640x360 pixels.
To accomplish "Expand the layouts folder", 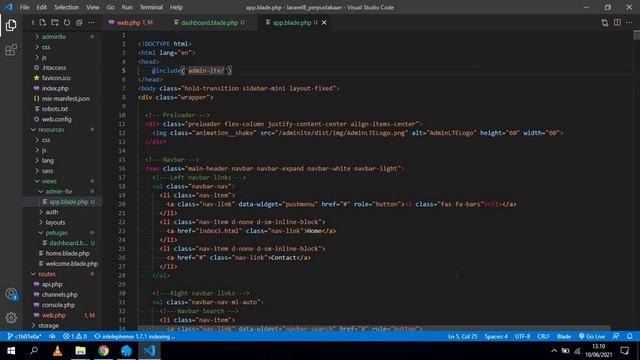I will point(55,222).
